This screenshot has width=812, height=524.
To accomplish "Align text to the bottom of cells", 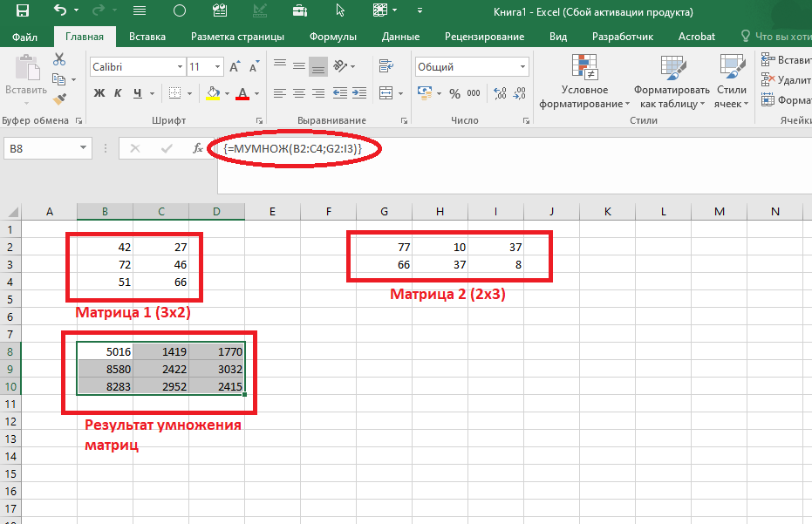I will click(318, 66).
